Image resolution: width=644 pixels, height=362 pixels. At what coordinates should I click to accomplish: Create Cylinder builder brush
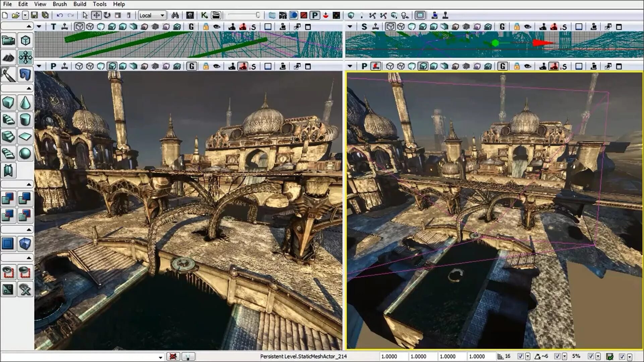click(25, 120)
